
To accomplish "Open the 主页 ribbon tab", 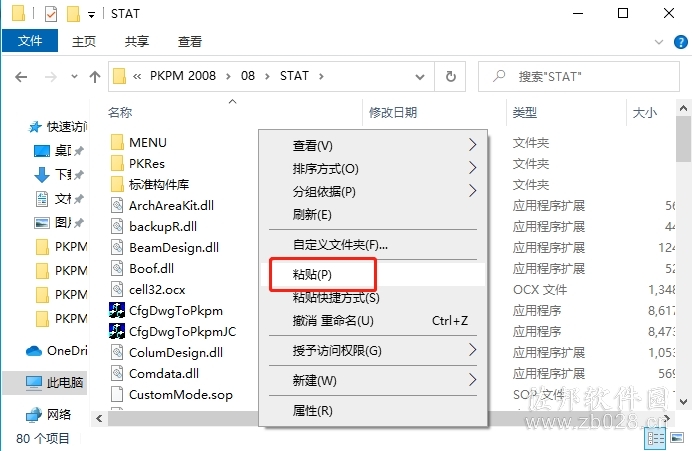I will (x=84, y=41).
